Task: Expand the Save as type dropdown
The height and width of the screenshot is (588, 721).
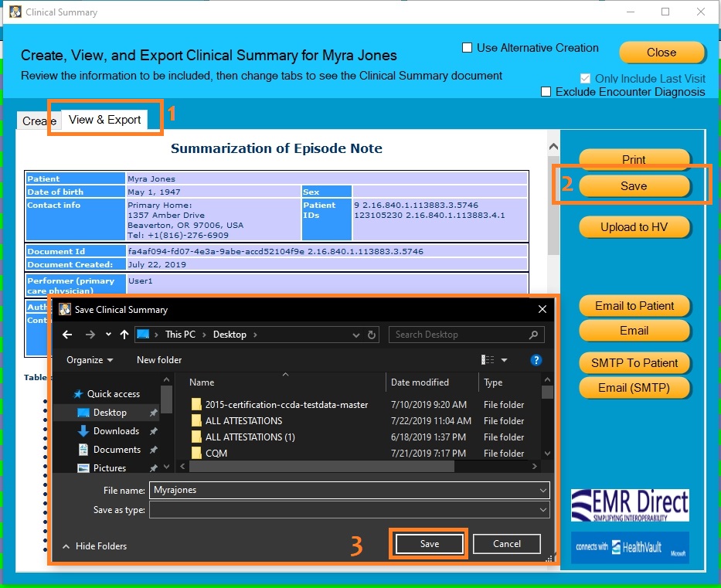Action: click(543, 509)
